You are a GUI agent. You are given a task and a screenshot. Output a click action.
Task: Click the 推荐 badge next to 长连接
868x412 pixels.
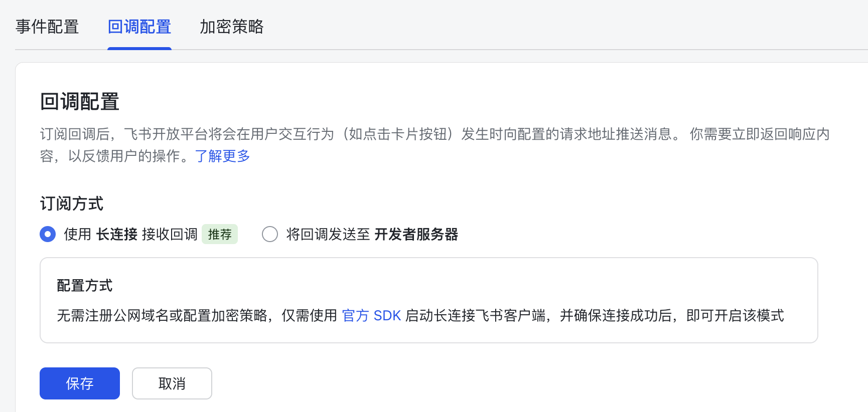pyautogui.click(x=219, y=234)
